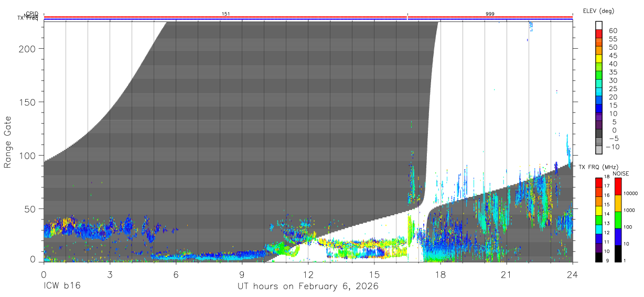Click the yellow 40–45 segment of ELEV colorbar
This screenshot has height=297, width=644.
pyautogui.click(x=599, y=58)
